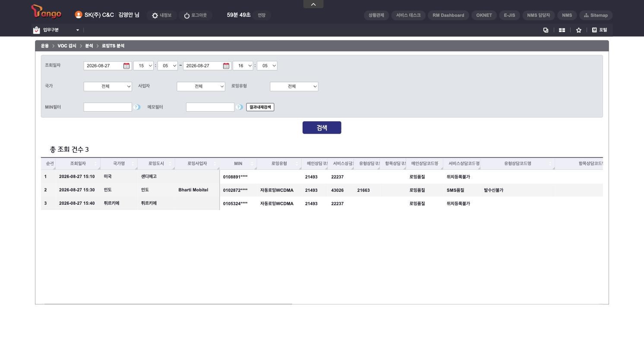Screen dimensions: 644x350
Task: Open the 국가 country dropdown
Action: pos(108,87)
